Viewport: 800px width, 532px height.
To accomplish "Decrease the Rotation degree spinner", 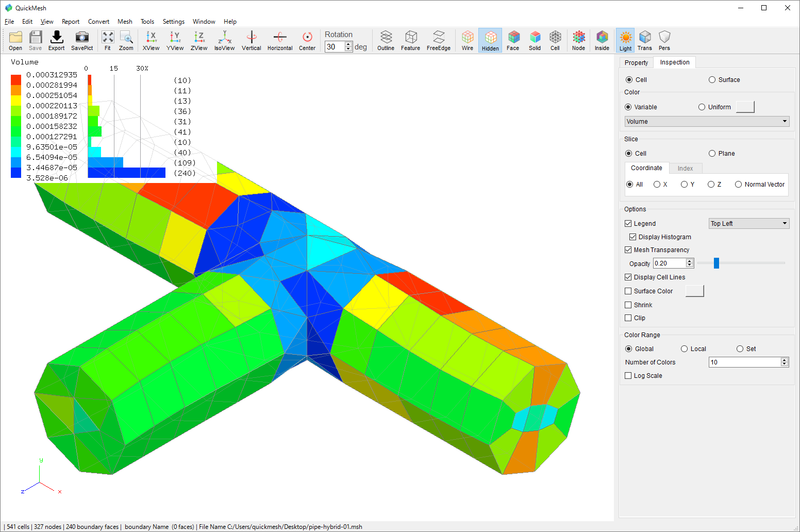I will point(348,49).
